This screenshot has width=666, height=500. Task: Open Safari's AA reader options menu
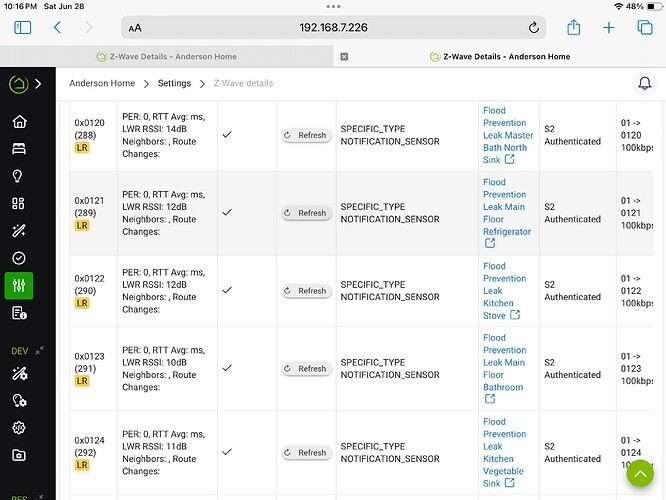[135, 28]
